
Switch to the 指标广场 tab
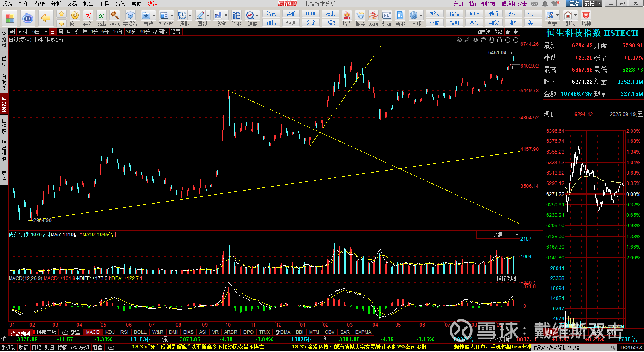point(46,332)
